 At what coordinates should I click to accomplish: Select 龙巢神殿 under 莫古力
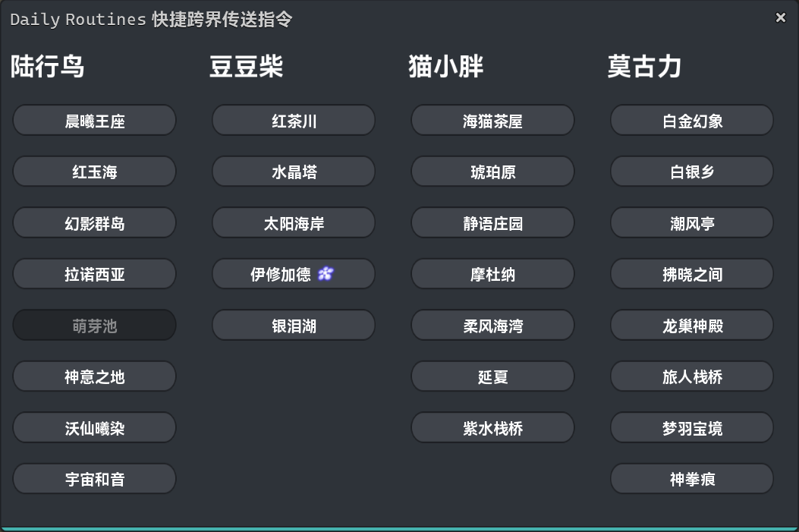(x=691, y=325)
